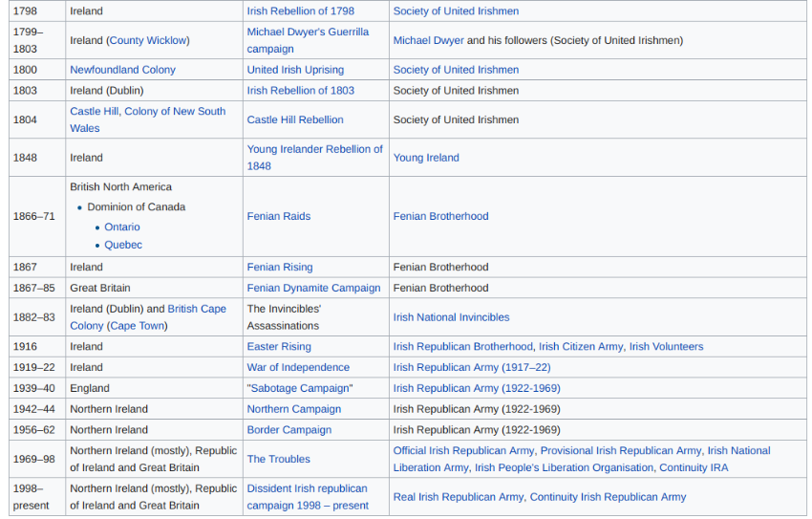Select the 'Ireland (Dublin)' cell in 1803 row
This screenshot has height=519, width=812.
(154, 90)
